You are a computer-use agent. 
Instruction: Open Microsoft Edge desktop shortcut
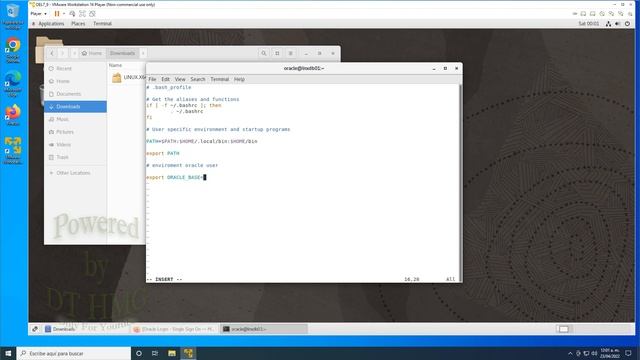click(x=13, y=84)
